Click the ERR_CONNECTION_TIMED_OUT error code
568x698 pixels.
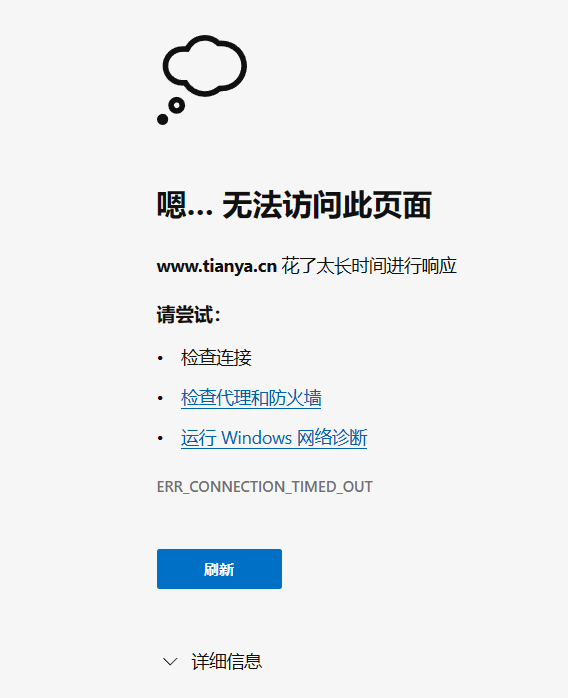click(264, 487)
